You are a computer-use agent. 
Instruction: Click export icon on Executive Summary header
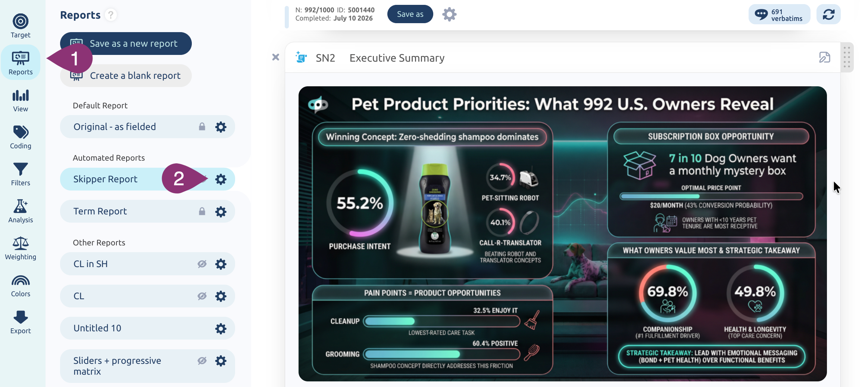[824, 57]
